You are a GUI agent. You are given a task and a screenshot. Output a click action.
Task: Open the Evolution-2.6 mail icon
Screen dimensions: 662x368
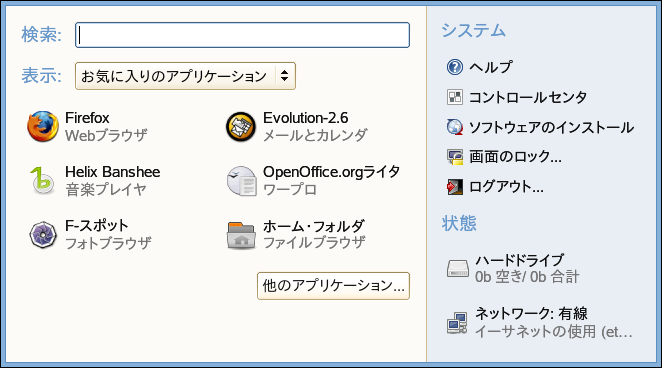pos(241,127)
